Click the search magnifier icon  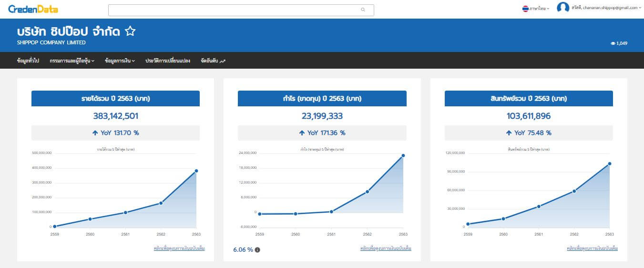[x=363, y=10]
